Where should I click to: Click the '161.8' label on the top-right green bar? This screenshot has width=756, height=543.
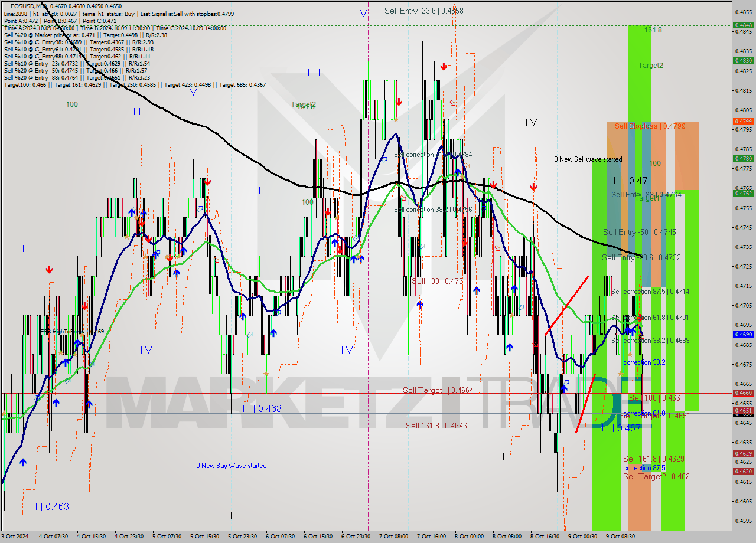(x=653, y=30)
